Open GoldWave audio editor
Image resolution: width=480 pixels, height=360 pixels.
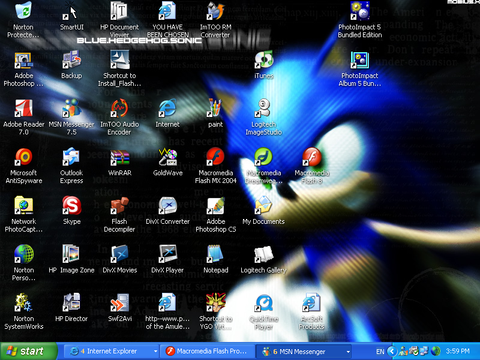tap(167, 157)
